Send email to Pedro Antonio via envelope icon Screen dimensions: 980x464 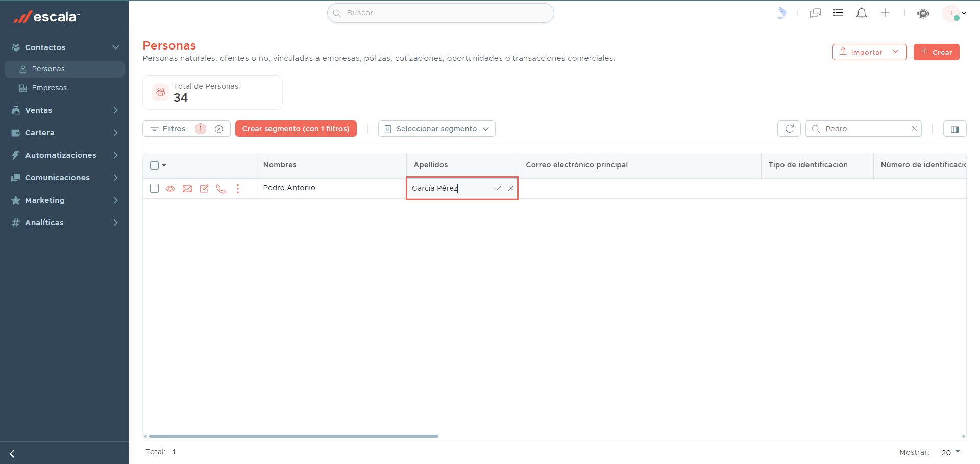[187, 189]
